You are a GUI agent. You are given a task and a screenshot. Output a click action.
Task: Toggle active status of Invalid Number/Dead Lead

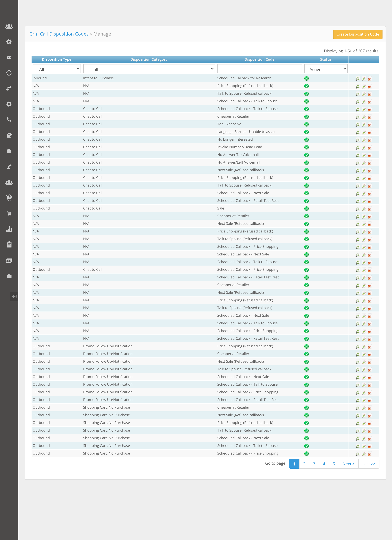click(307, 147)
